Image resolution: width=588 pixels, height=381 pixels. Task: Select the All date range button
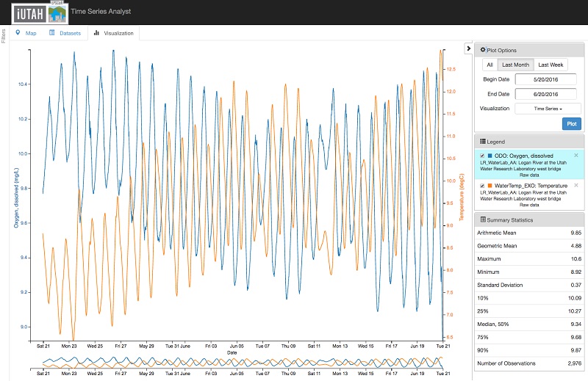point(490,65)
